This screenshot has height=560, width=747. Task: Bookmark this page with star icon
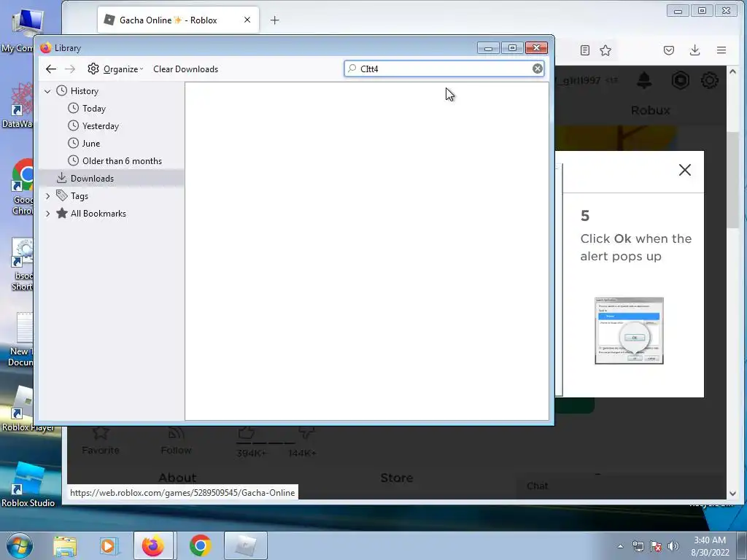click(605, 50)
